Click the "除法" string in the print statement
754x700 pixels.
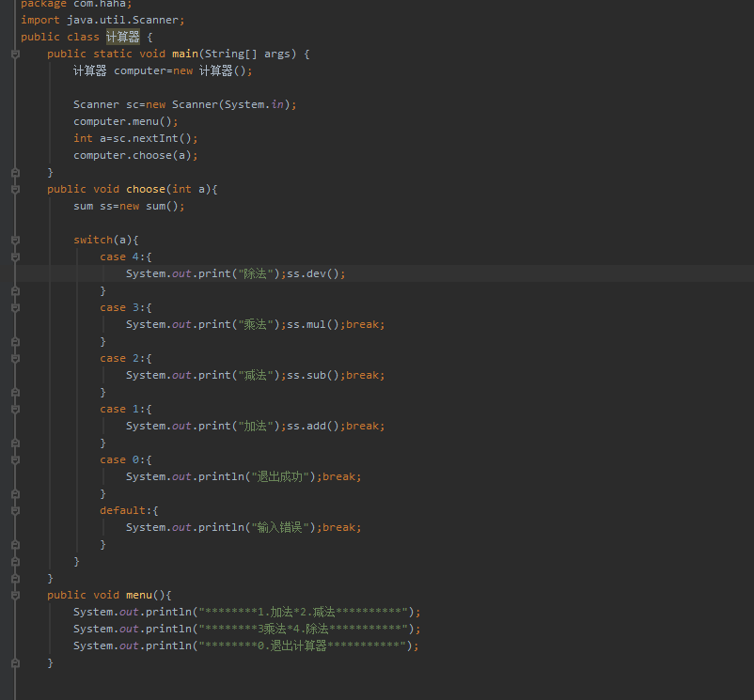click(256, 273)
